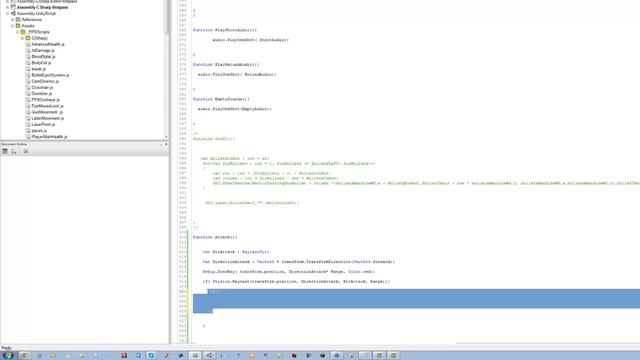Click first Document Outline toolbar icon
The width and height of the screenshot is (640, 360).
[5, 151]
